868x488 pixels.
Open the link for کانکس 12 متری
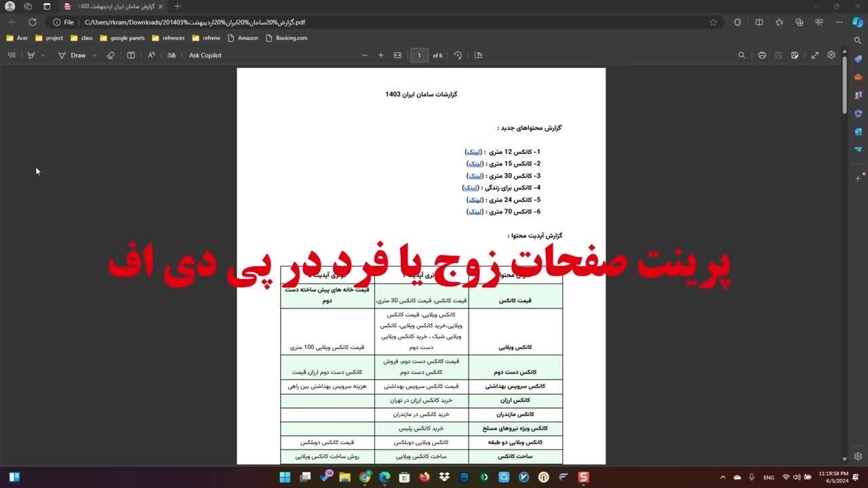[473, 152]
